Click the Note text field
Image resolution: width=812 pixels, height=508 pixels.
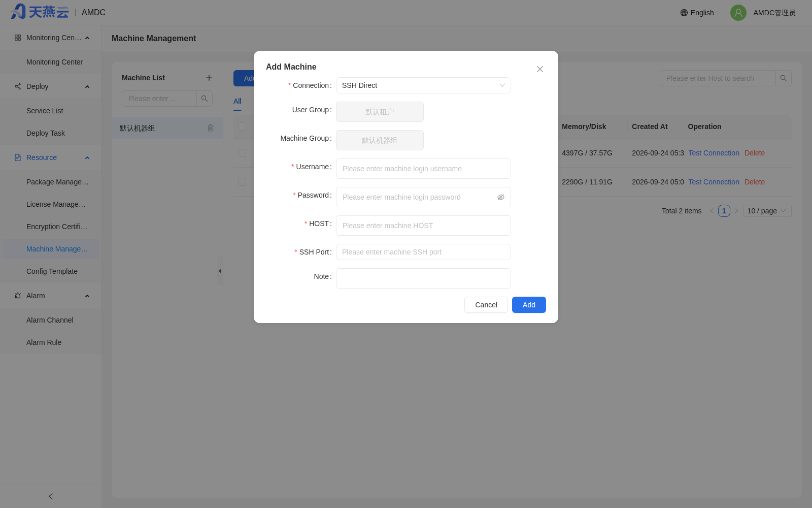(x=423, y=278)
